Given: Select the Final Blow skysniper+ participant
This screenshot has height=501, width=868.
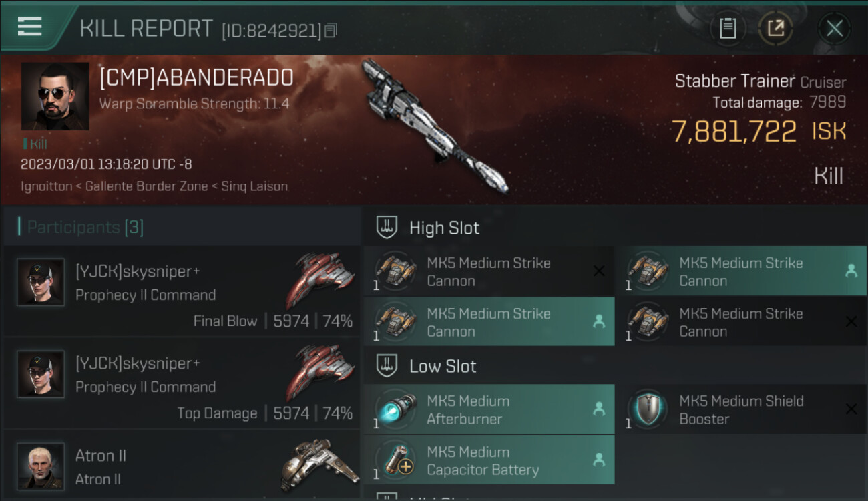Looking at the screenshot, I should pyautogui.click(x=182, y=291).
